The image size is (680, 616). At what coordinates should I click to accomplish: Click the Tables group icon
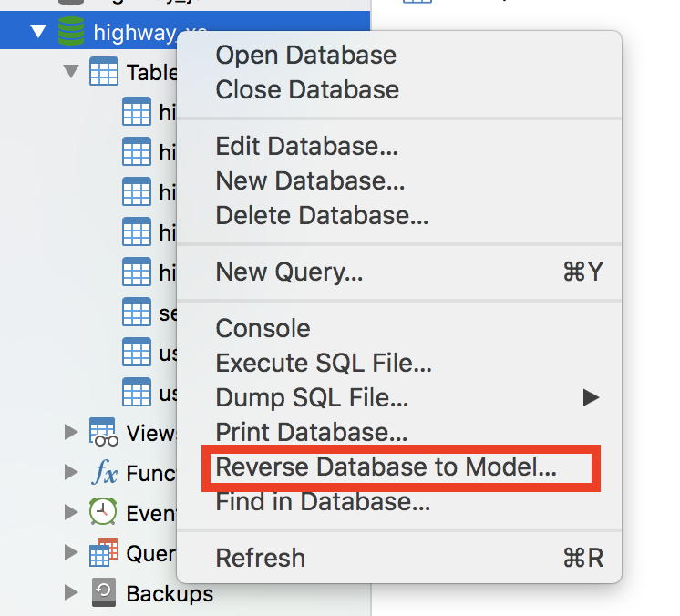tap(103, 73)
